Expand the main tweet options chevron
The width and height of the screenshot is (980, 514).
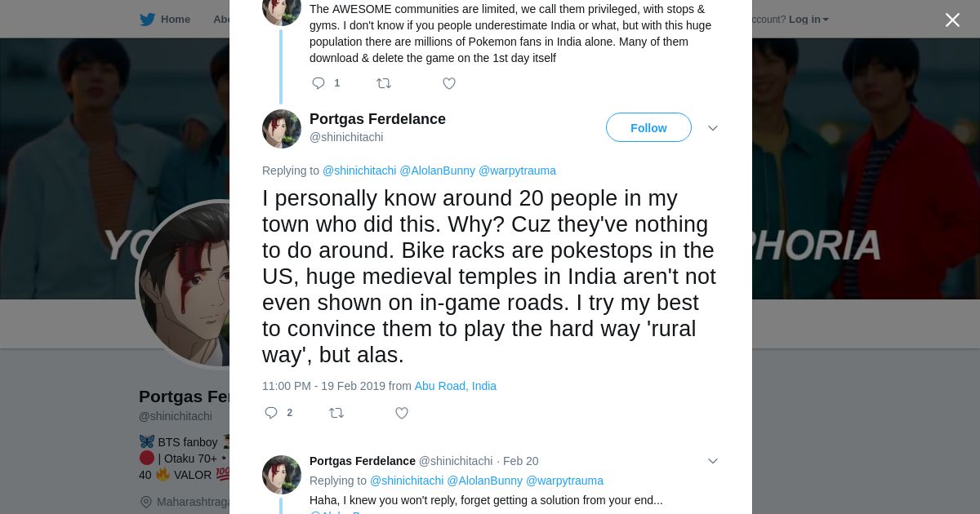pyautogui.click(x=713, y=128)
